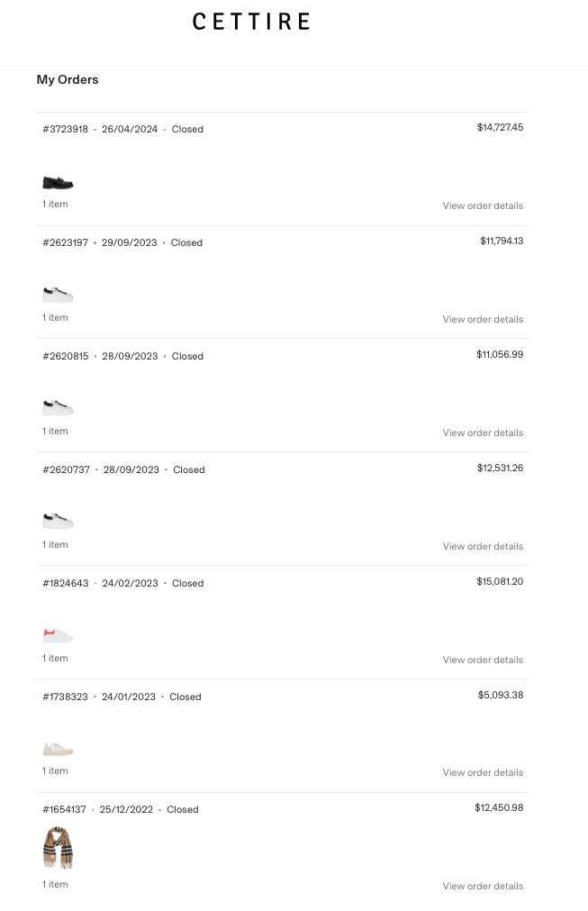This screenshot has height=911, width=588.
Task: Open sneaker thumbnail in order #2620815
Action: pyautogui.click(x=58, y=408)
